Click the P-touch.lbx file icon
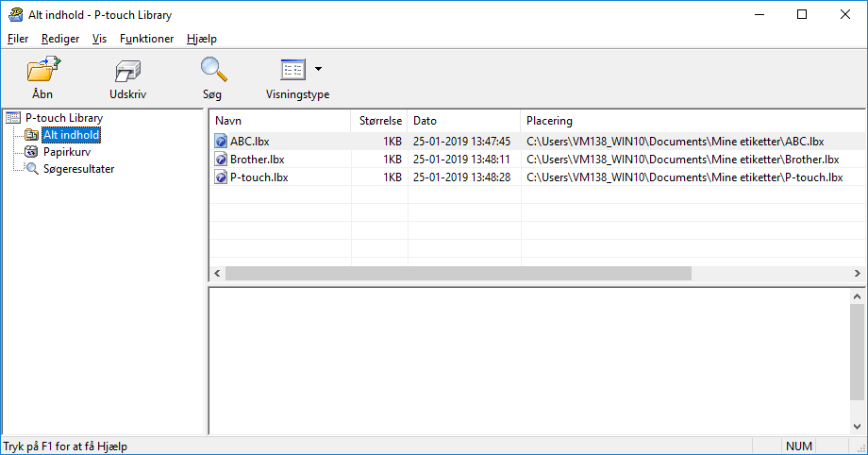 221,177
